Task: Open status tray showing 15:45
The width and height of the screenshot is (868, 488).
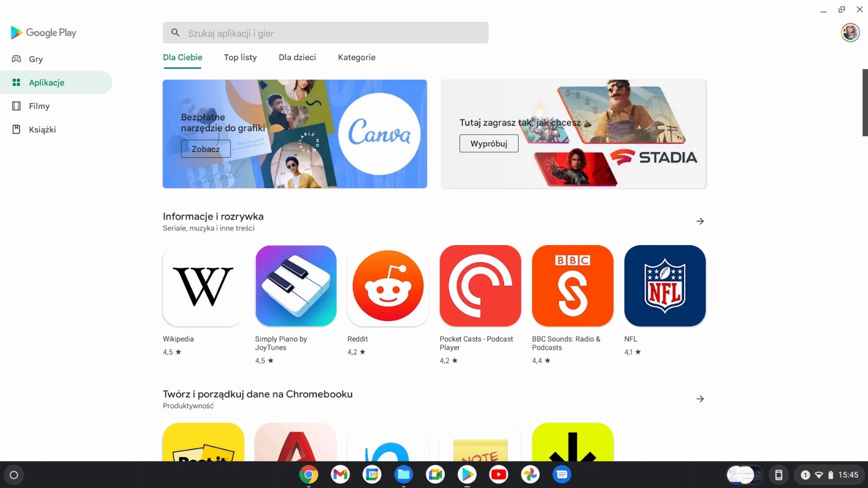Action: point(828,475)
